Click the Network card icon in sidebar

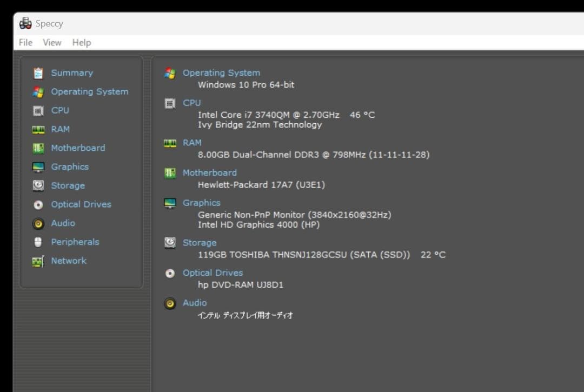38,261
